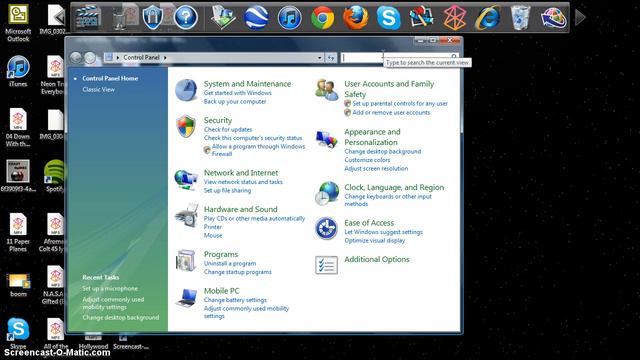Click the dock scroll right arrow
This screenshot has height=360, width=640.
[x=580, y=18]
